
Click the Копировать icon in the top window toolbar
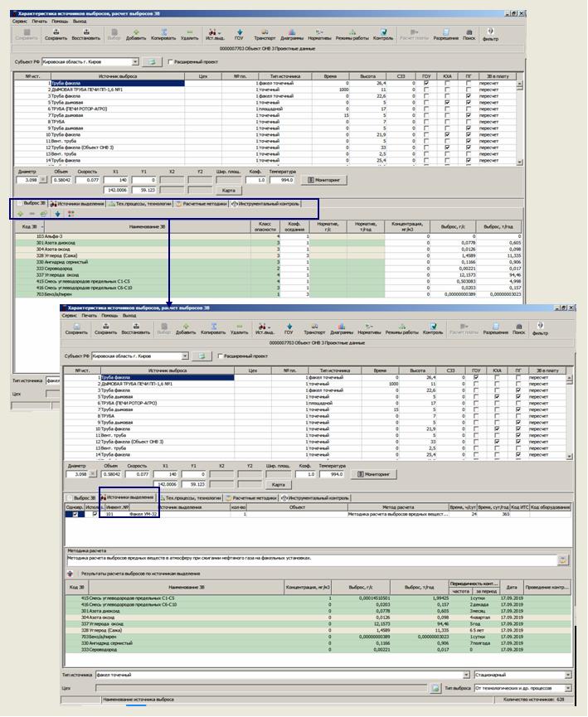(x=163, y=35)
